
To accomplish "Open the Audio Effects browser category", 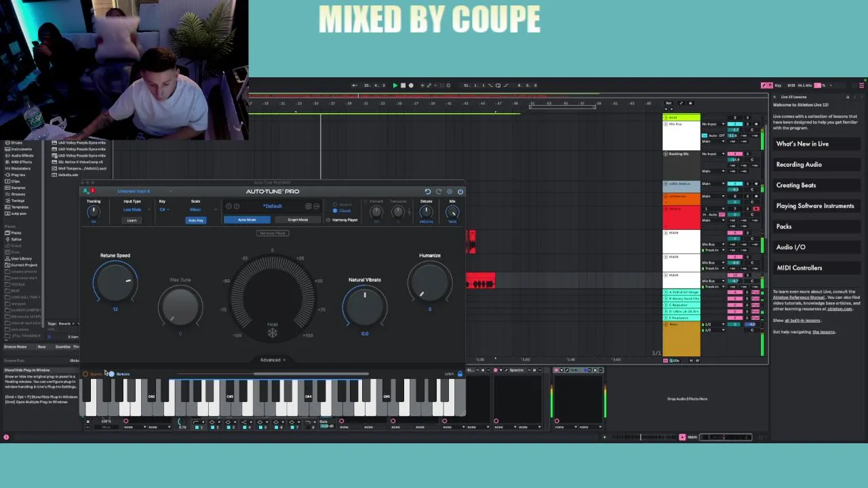I will coord(20,155).
